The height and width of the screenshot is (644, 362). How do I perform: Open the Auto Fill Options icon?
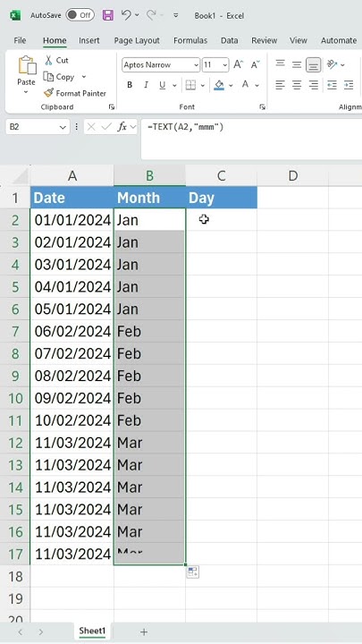pos(192,572)
